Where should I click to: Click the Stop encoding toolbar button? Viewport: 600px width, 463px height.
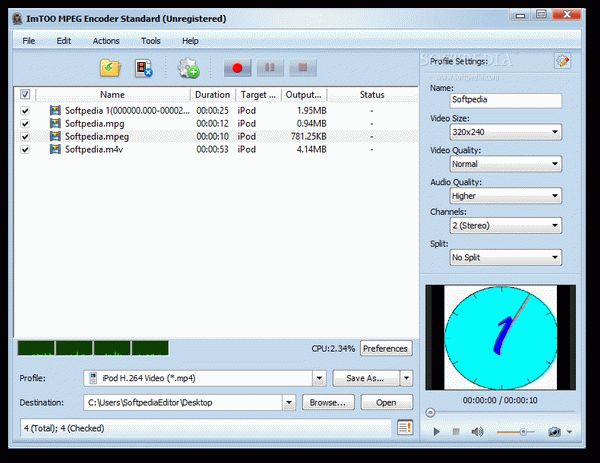303,68
